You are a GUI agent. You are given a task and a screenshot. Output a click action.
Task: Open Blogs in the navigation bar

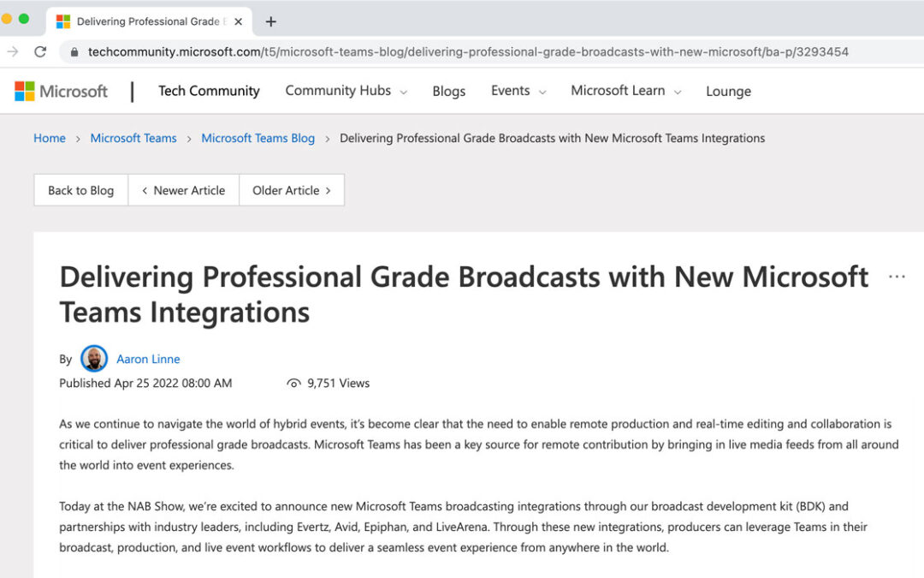449,92
